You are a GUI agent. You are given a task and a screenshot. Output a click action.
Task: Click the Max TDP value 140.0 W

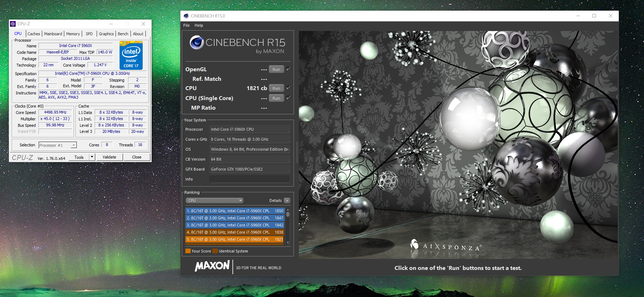(105, 52)
